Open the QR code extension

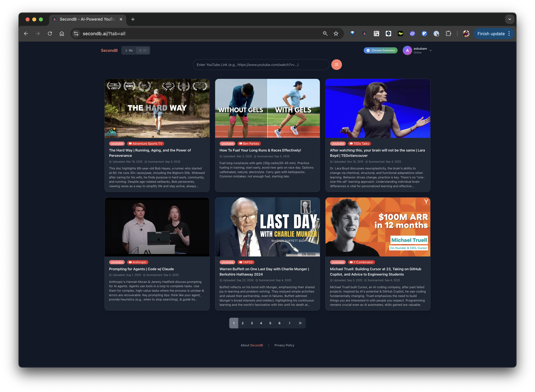point(376,34)
